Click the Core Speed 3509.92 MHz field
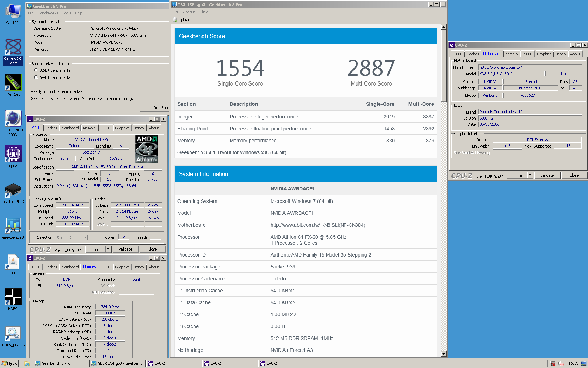 (72, 205)
